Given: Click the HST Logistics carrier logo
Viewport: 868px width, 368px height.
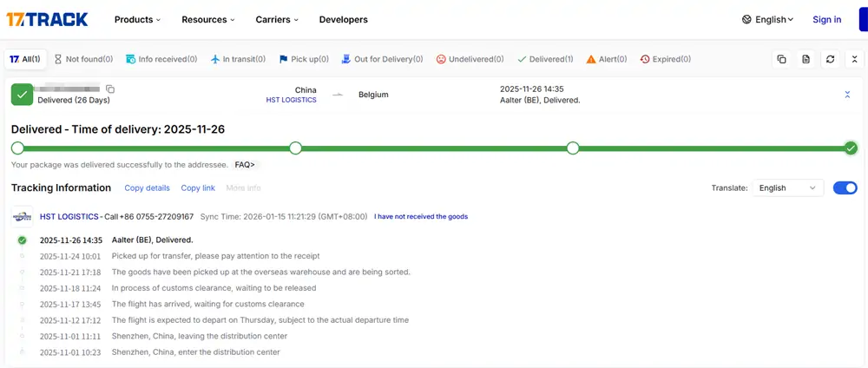Looking at the screenshot, I should [x=22, y=216].
